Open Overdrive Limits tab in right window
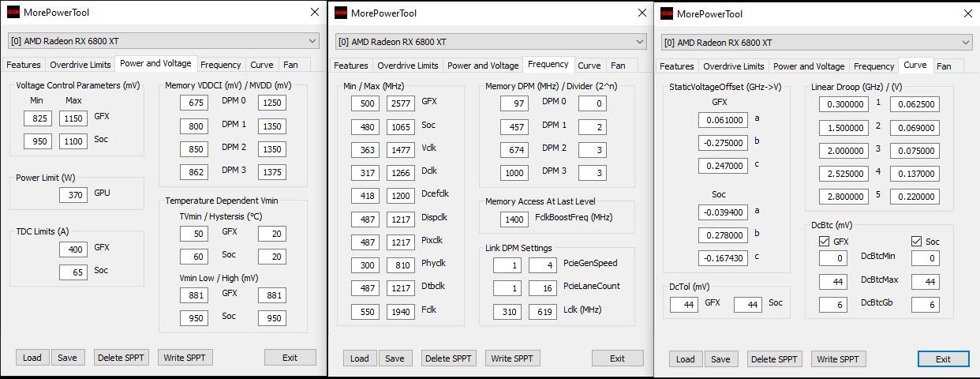 pos(733,66)
